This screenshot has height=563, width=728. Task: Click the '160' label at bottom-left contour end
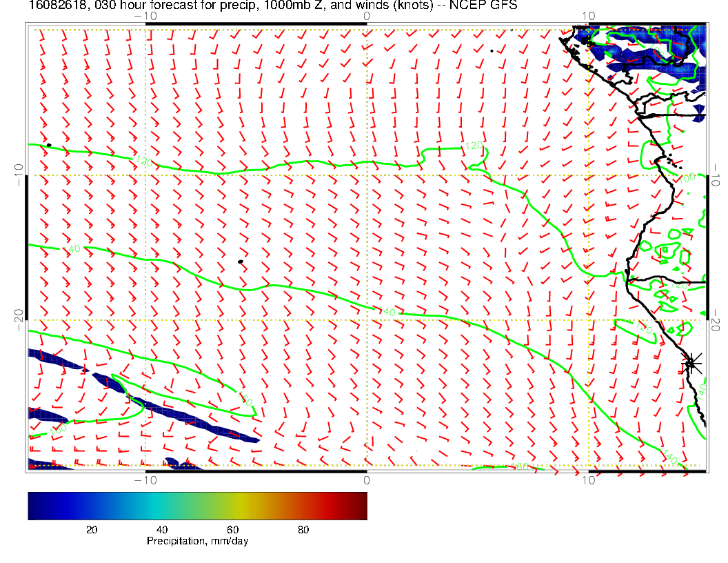58,428
